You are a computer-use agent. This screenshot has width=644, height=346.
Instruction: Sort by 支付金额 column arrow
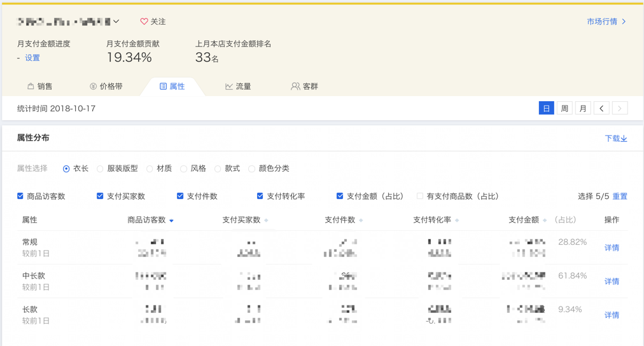pyautogui.click(x=545, y=221)
